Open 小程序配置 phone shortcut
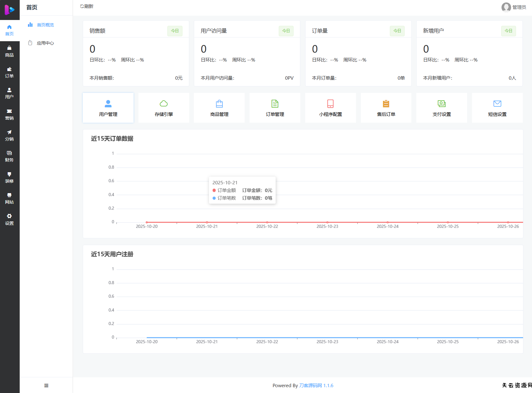This screenshot has height=393, width=532. (x=330, y=108)
